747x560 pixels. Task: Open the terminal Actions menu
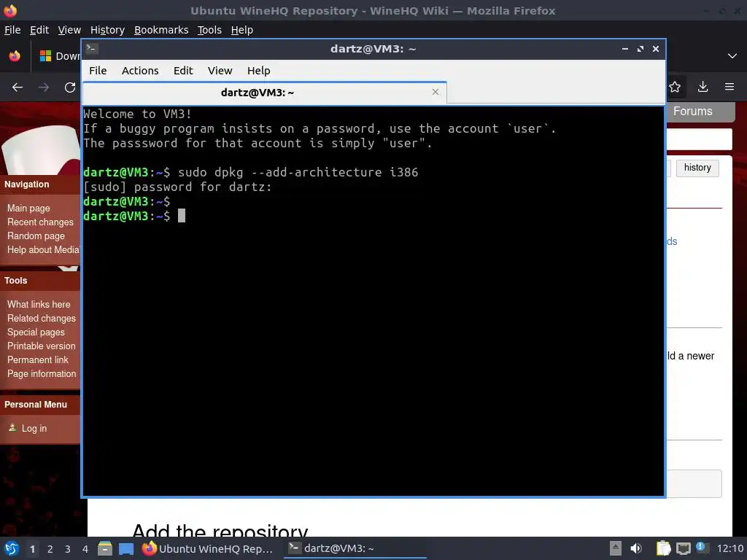pyautogui.click(x=140, y=71)
